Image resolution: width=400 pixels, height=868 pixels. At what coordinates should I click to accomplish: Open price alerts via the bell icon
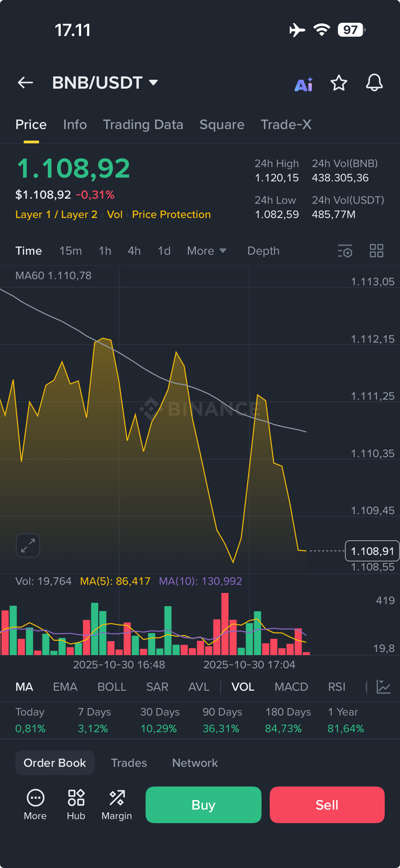pos(375,83)
